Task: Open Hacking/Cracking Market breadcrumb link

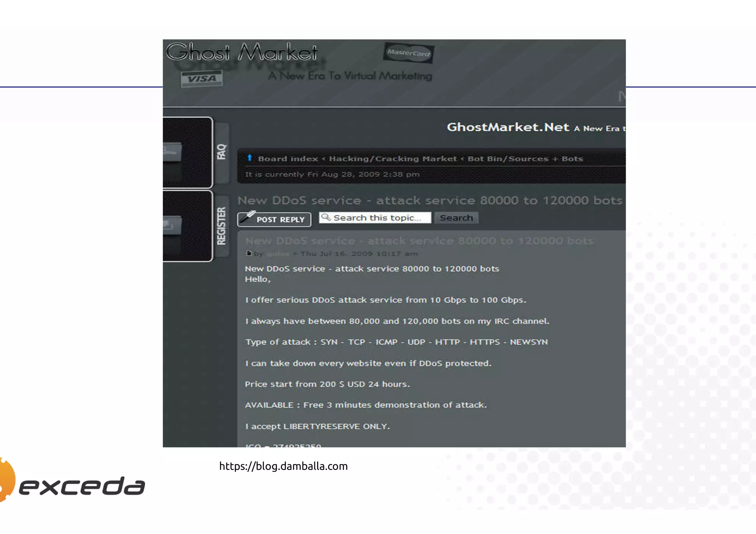Action: [x=393, y=159]
